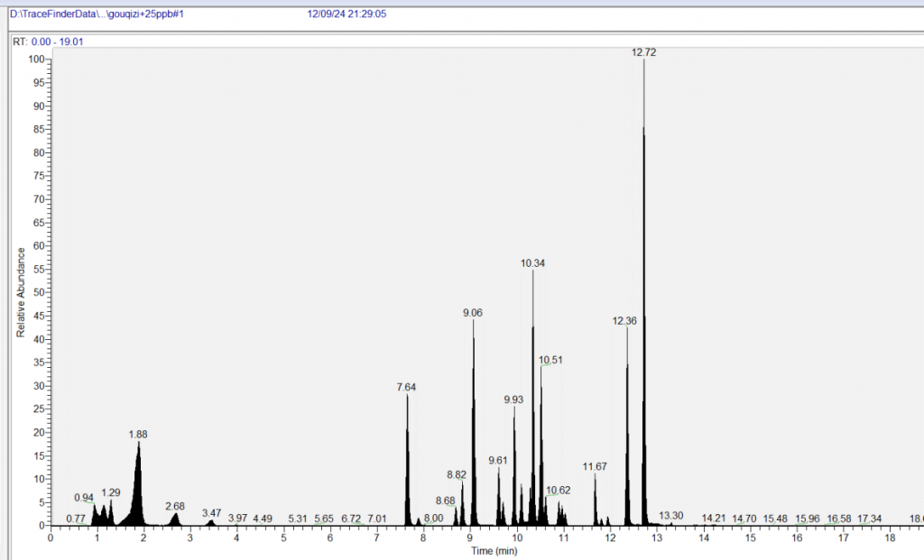Screen dimensions: 924x560
Task: Select the minor peak labeled 3.47
Action: click(211, 513)
